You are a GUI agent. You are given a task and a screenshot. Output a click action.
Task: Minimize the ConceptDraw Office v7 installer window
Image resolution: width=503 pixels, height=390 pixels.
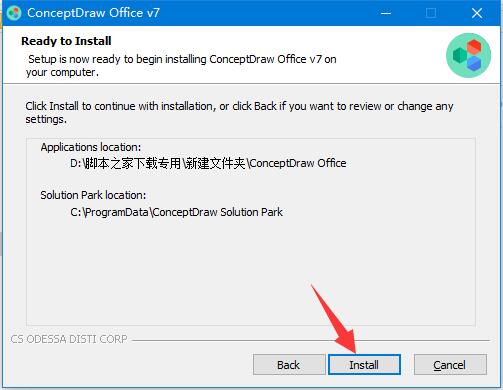(x=386, y=13)
